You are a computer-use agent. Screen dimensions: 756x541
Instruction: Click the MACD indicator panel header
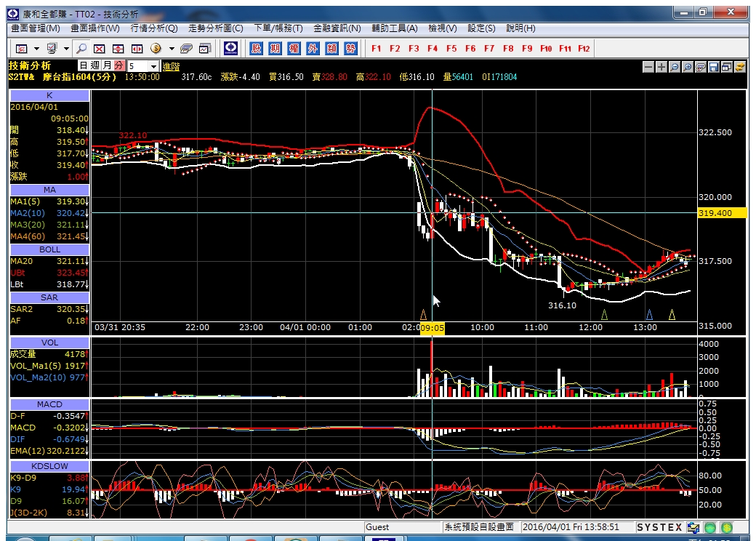[49, 404]
